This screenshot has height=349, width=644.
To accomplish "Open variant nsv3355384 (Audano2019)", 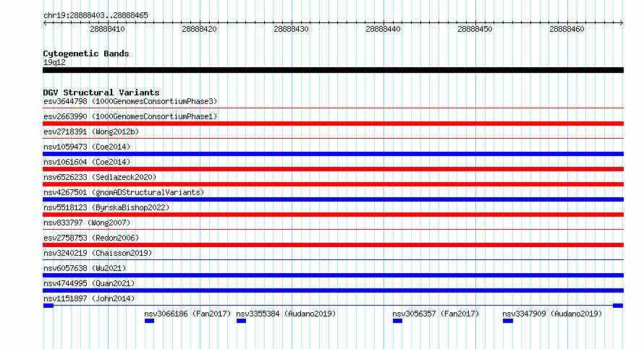I will 286,314.
